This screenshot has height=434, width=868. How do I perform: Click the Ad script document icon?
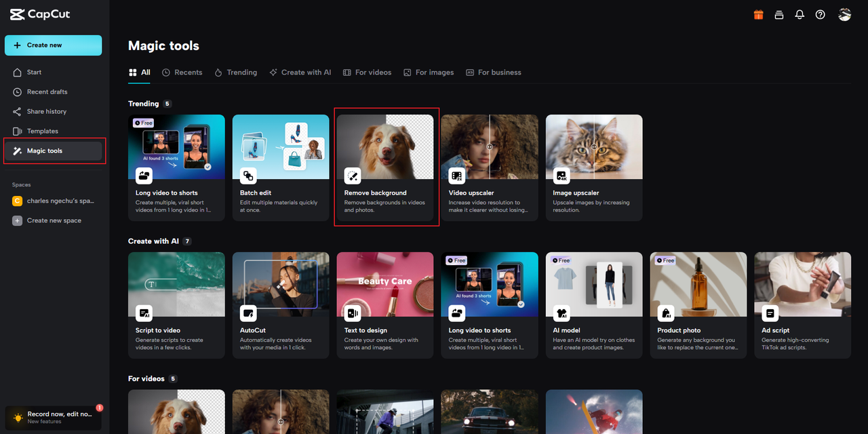(770, 313)
